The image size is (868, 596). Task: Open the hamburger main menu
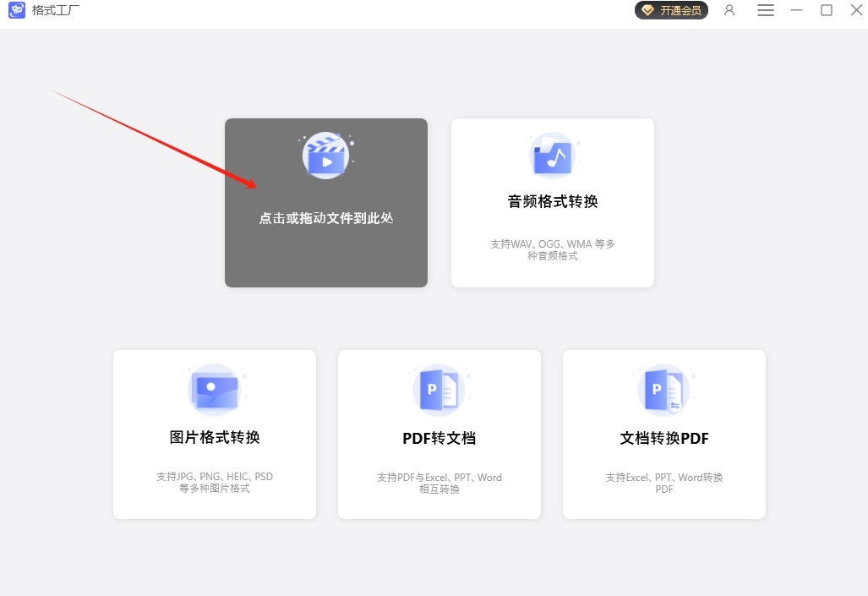coord(766,10)
